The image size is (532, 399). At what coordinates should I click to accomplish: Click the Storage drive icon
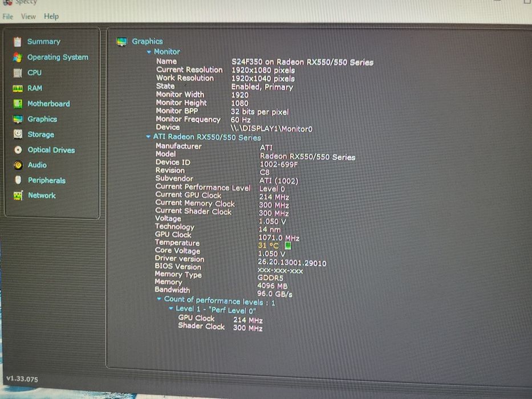point(18,135)
